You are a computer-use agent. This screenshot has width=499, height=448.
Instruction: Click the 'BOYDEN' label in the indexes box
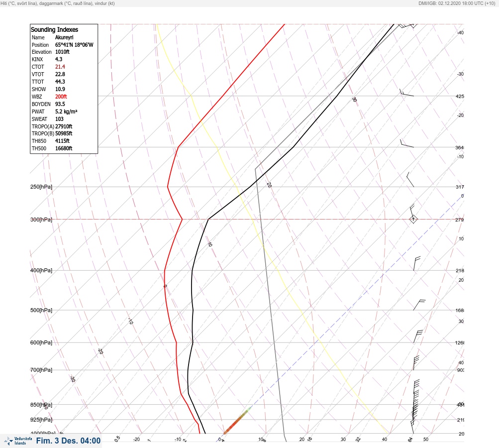tap(41, 104)
